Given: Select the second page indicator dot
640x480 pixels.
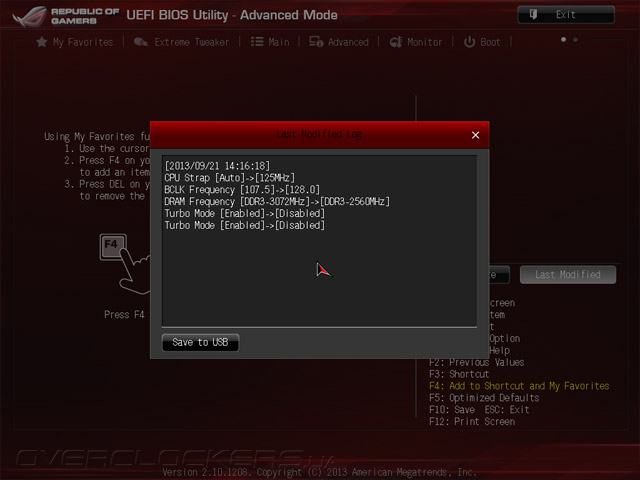Looking at the screenshot, I should coord(576,40).
